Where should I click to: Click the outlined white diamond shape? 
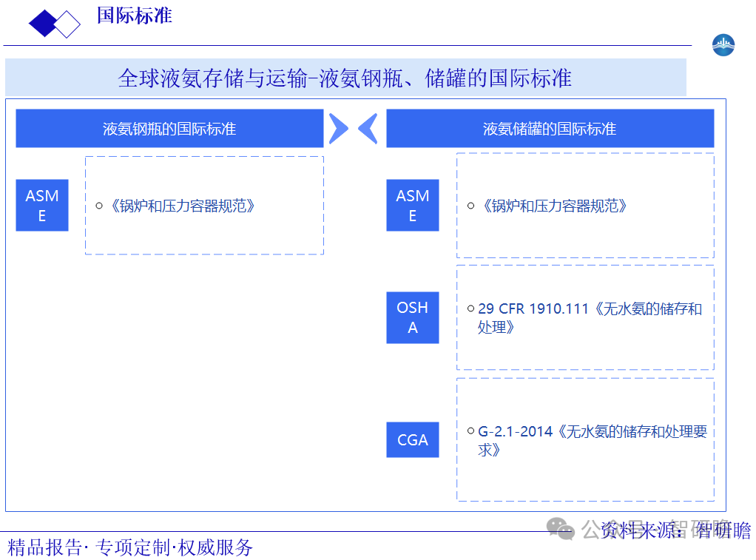67,24
